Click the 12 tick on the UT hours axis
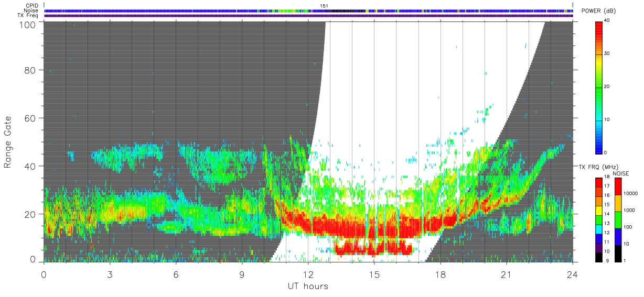This screenshot has width=644, height=297. 308,274
